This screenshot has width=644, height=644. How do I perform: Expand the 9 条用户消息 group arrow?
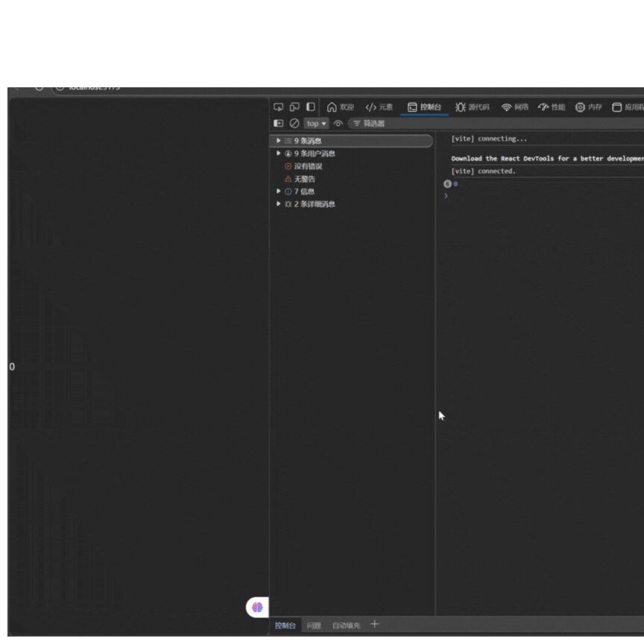pos(279,154)
